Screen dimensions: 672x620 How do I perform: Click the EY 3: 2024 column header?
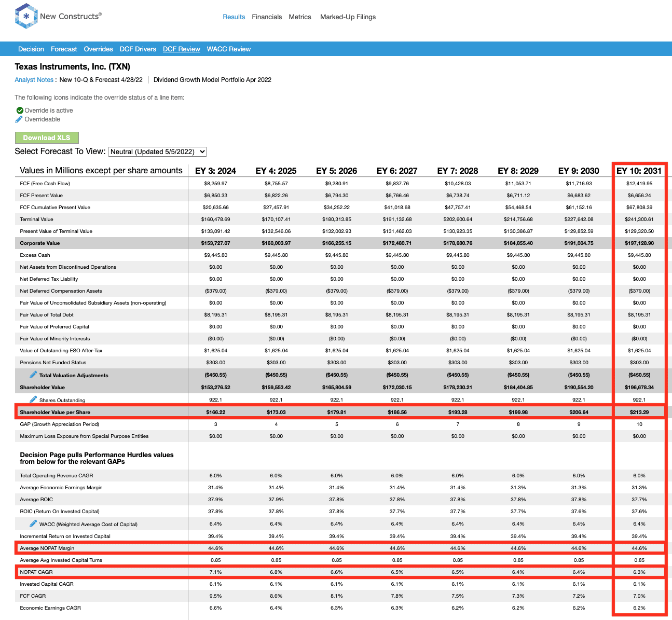coord(215,171)
